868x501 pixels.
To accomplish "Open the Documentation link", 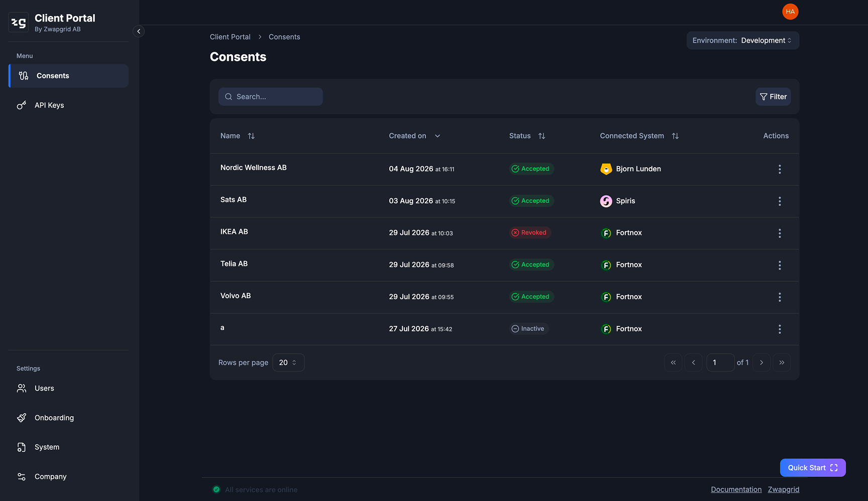I will click(x=736, y=489).
